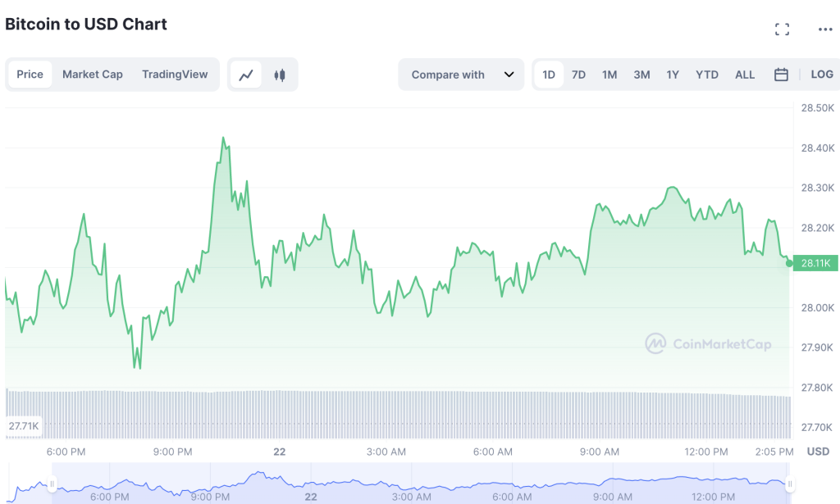
Task: Select the Price tab
Action: (x=30, y=75)
